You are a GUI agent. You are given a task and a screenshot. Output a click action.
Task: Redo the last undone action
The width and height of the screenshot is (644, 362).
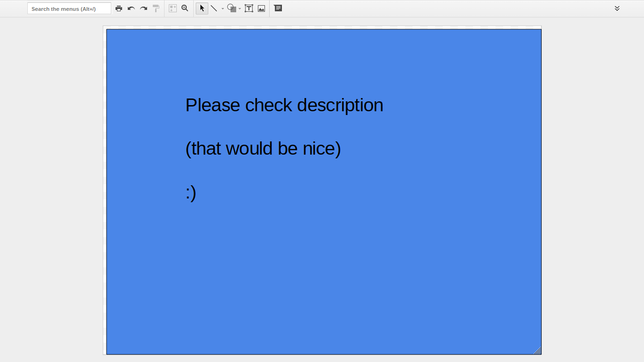[x=144, y=8]
